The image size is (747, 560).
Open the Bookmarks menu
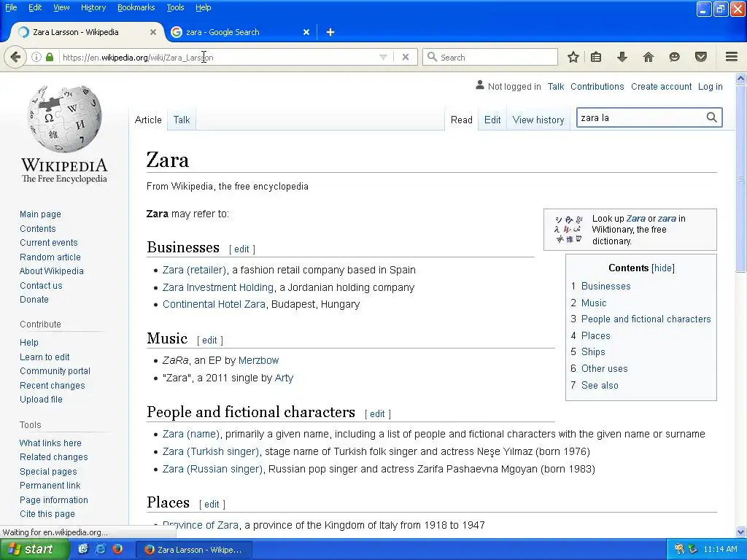click(x=136, y=7)
